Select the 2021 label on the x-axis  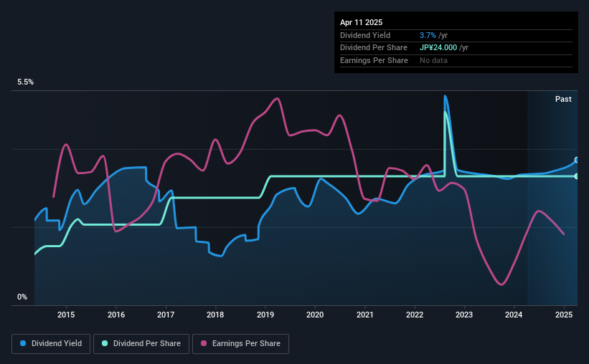364,315
